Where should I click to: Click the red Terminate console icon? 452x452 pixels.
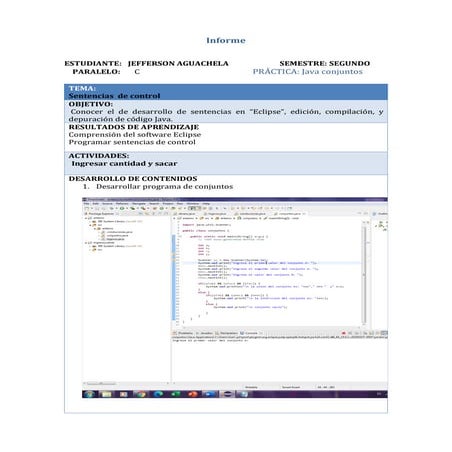(344, 333)
